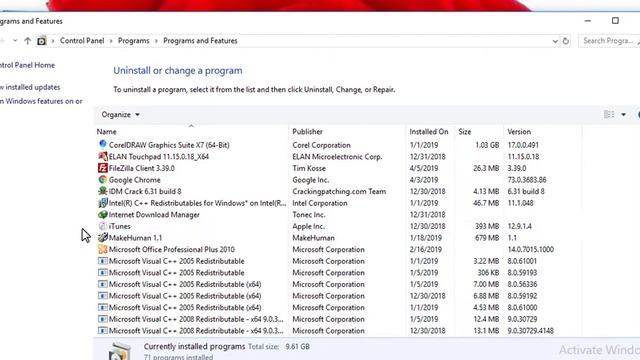The width and height of the screenshot is (640, 360).
Task: Expand chevron after Programs breadcrumb
Action: point(156,41)
